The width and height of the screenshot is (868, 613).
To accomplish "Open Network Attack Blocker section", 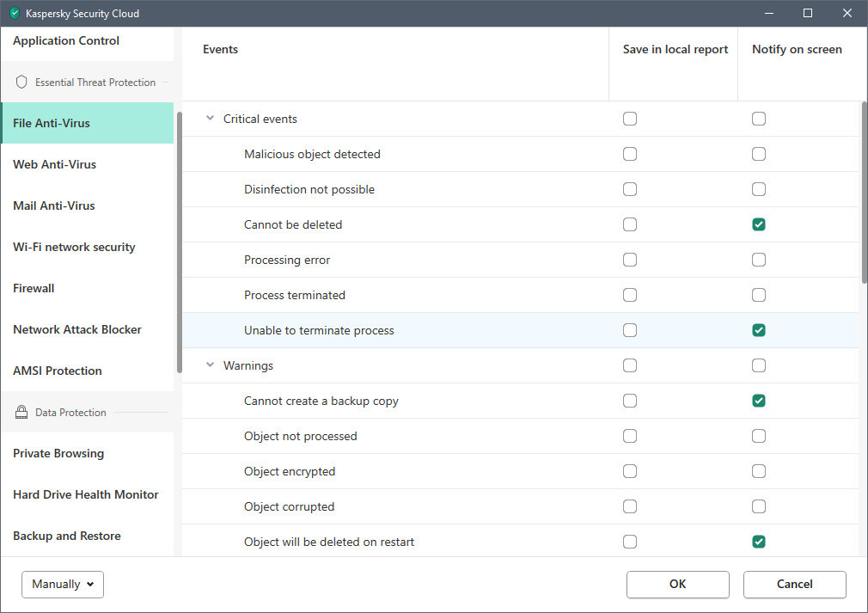I will point(88,329).
